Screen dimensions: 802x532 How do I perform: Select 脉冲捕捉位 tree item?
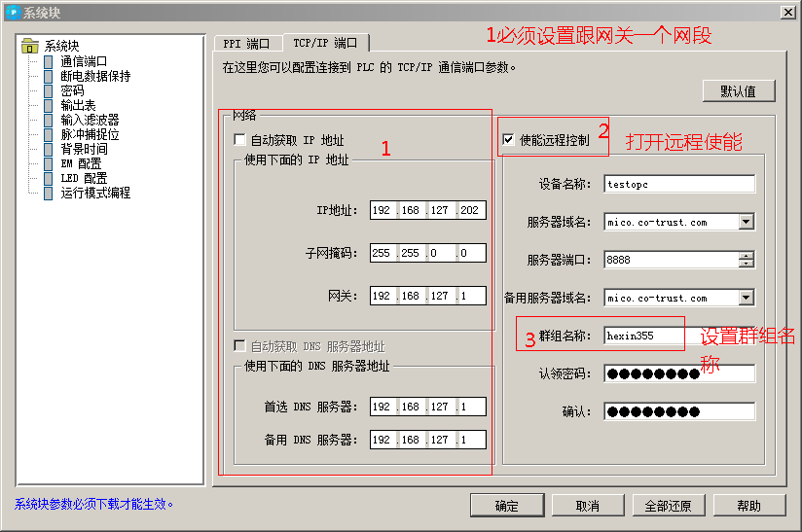pyautogui.click(x=90, y=135)
